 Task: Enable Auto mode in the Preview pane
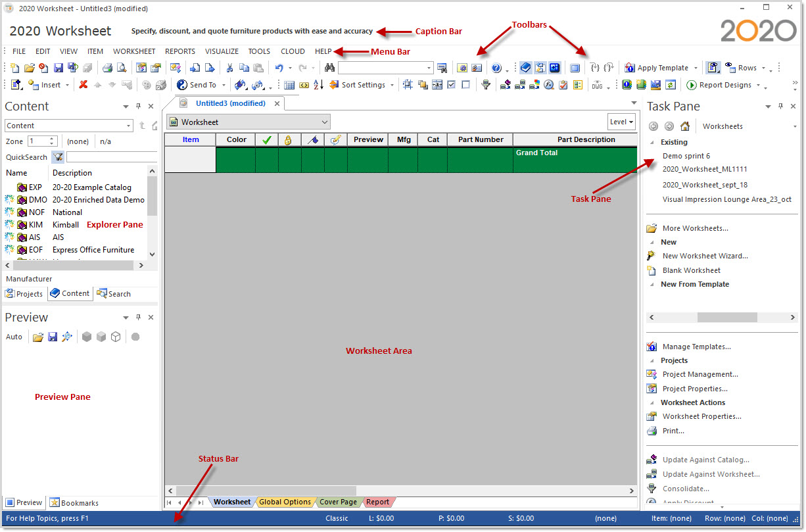14,337
